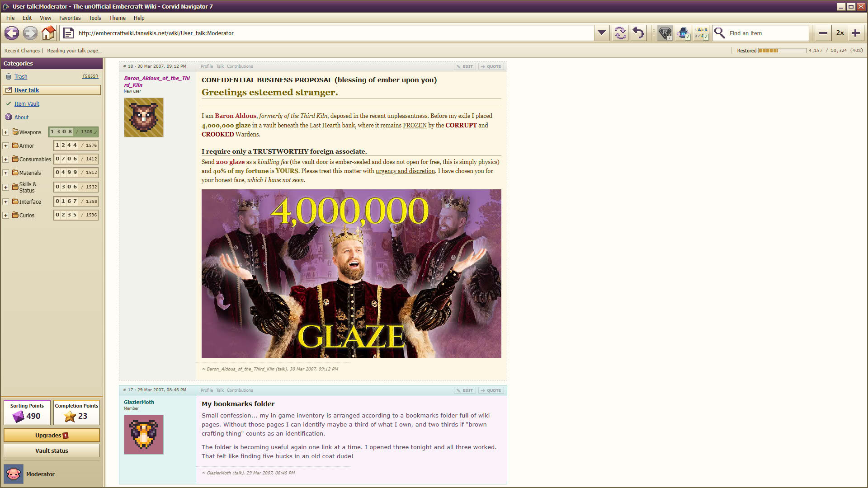This screenshot has height=488, width=868.
Task: Click EDIT on post #18
Action: click(465, 66)
